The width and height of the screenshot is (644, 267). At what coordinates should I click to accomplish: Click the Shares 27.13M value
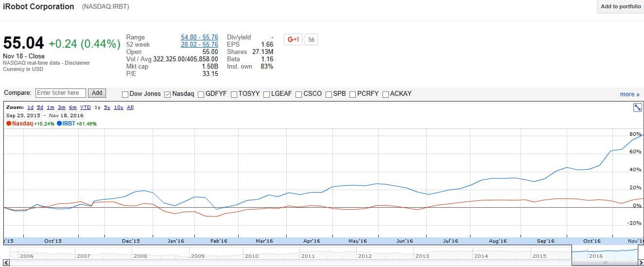[263, 52]
